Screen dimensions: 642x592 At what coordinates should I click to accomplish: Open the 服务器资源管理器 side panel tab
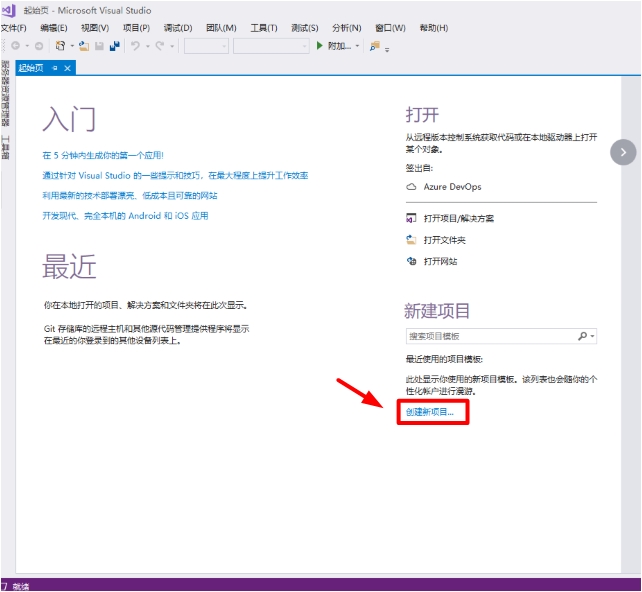point(5,93)
